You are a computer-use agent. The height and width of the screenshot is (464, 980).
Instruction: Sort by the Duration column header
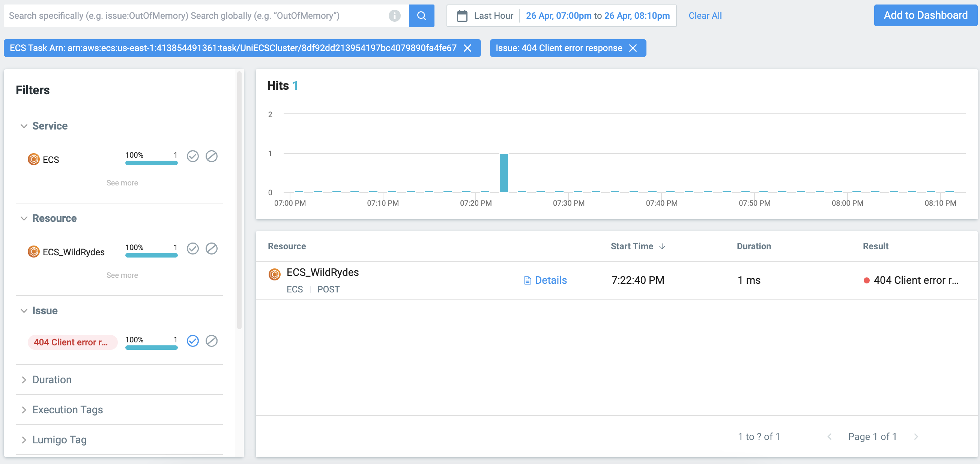pos(753,246)
